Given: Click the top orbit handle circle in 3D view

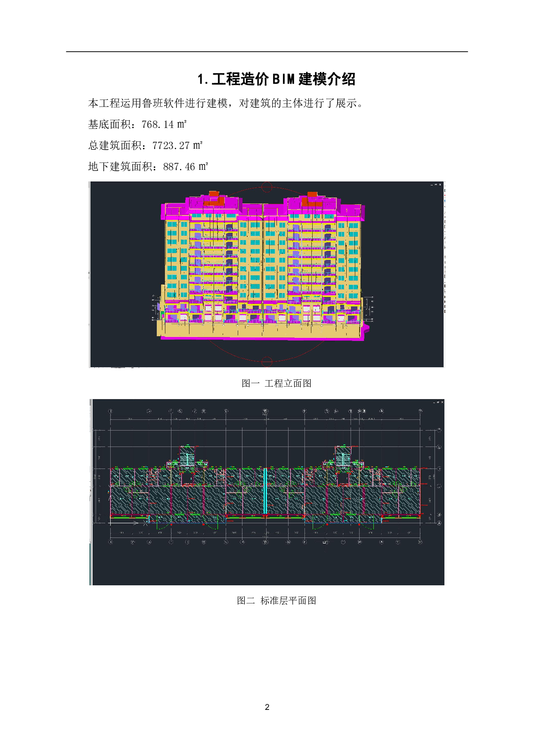Looking at the screenshot, I should [x=267, y=187].
